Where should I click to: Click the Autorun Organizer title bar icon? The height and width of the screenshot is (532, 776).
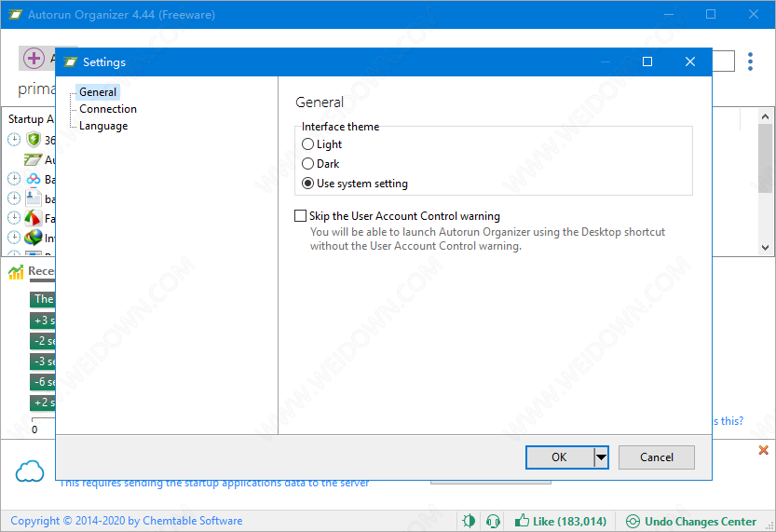click(15, 14)
